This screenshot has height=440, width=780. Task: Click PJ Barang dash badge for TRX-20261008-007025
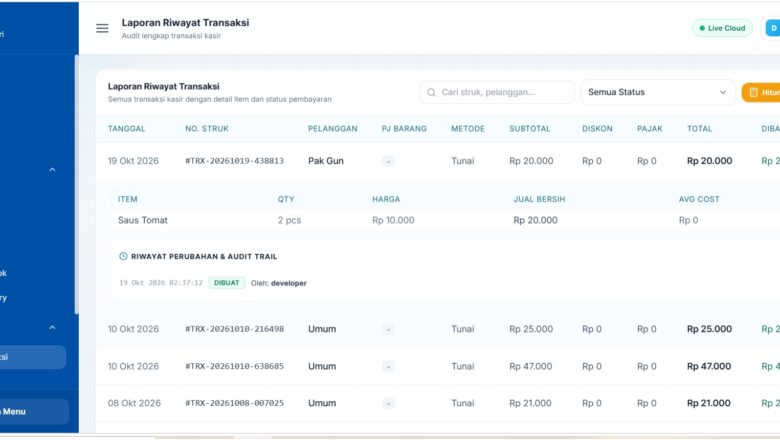click(x=389, y=404)
